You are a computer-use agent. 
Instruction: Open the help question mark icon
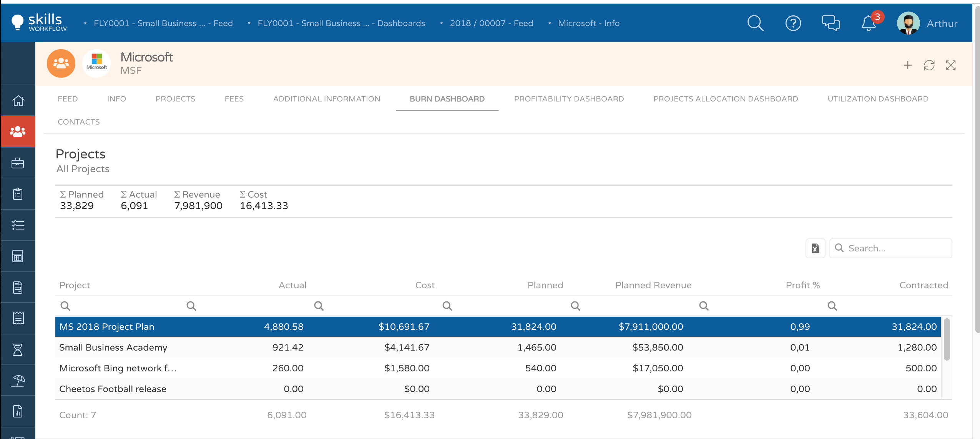tap(793, 23)
